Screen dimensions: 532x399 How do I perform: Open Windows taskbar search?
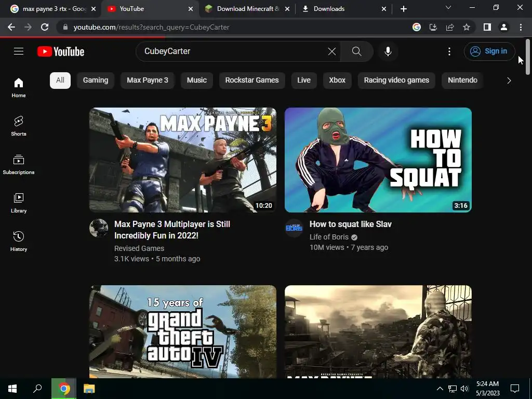coord(37,389)
